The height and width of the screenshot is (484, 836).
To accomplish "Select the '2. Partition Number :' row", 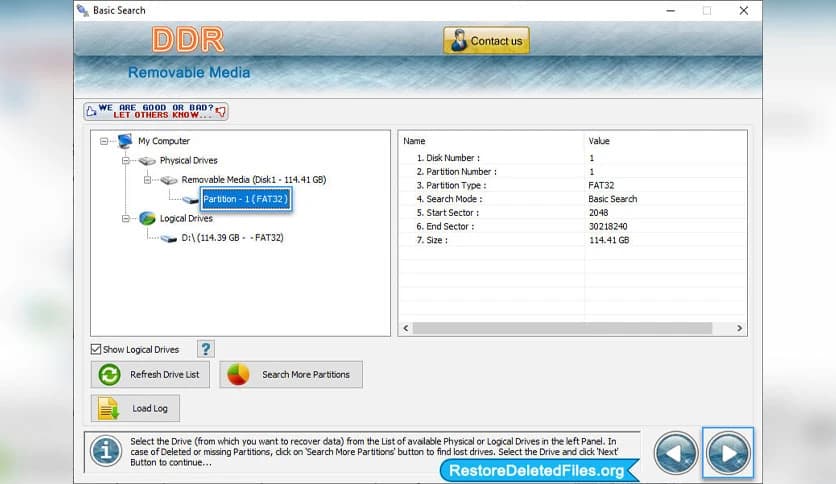I will pyautogui.click(x=573, y=172).
